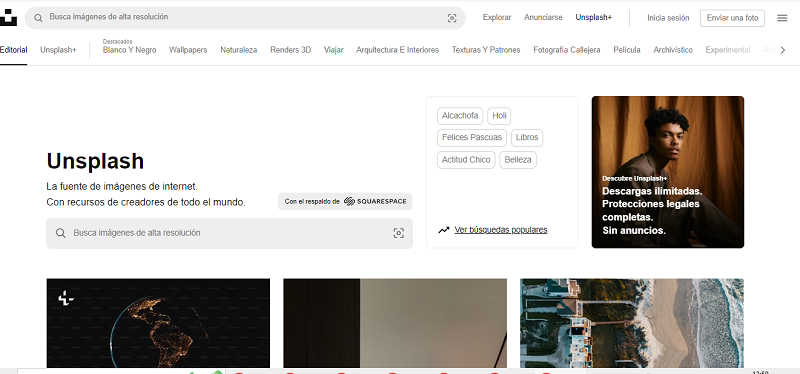Viewport: 800px width, 374px height.
Task: Open the Archivístico category
Action: [673, 50]
